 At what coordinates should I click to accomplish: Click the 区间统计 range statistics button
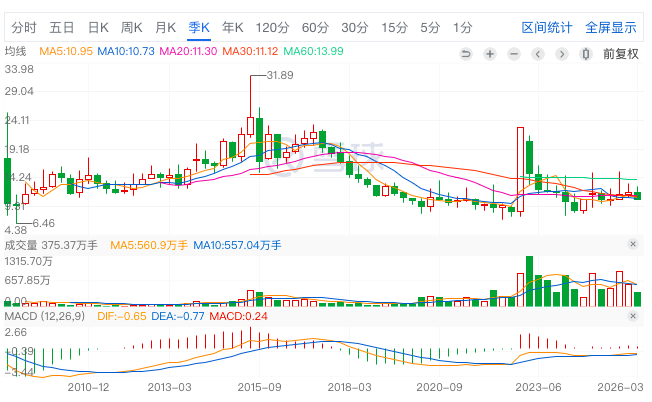point(547,27)
